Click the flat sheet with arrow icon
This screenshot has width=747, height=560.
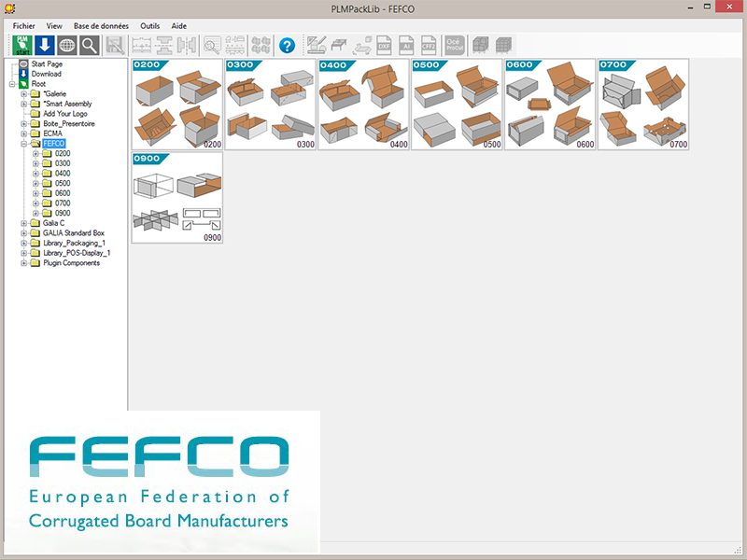pyautogui.click(x=362, y=45)
